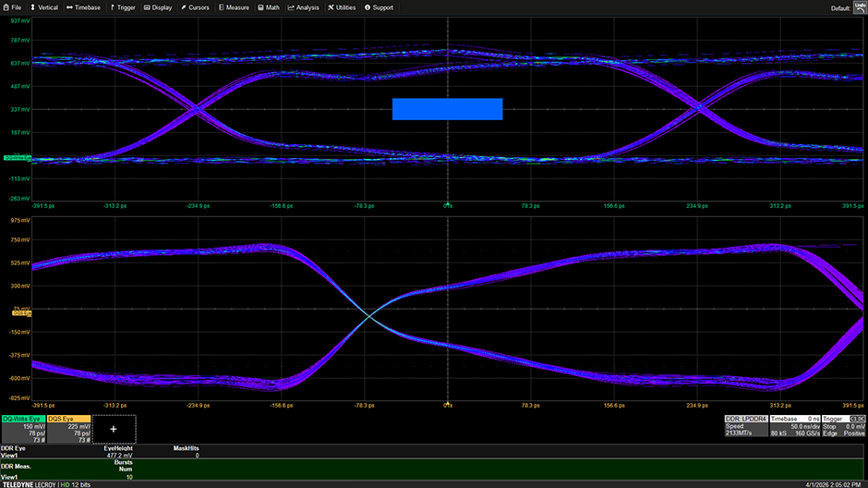Image resolution: width=868 pixels, height=488 pixels.
Task: Click the DDR Eye measurement table row
Action: (x=111, y=452)
